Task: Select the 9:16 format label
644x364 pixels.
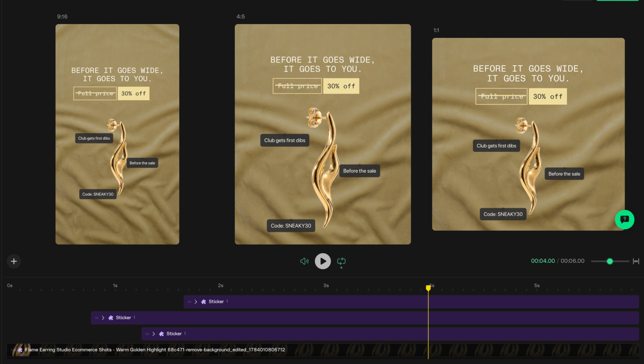Action: point(62,17)
